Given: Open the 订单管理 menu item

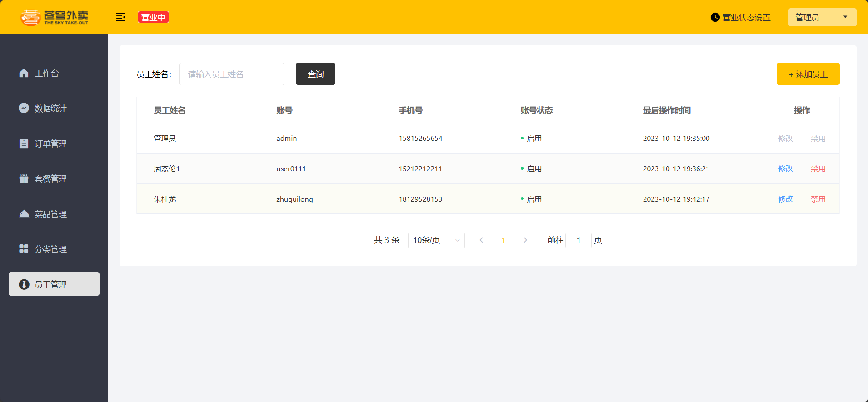Looking at the screenshot, I should (50, 144).
